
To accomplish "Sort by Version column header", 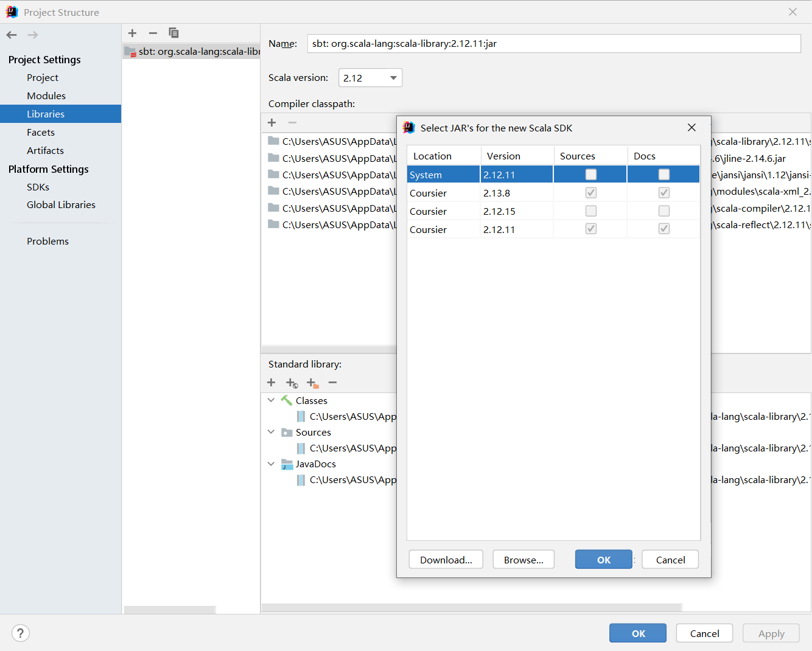I will pos(517,156).
